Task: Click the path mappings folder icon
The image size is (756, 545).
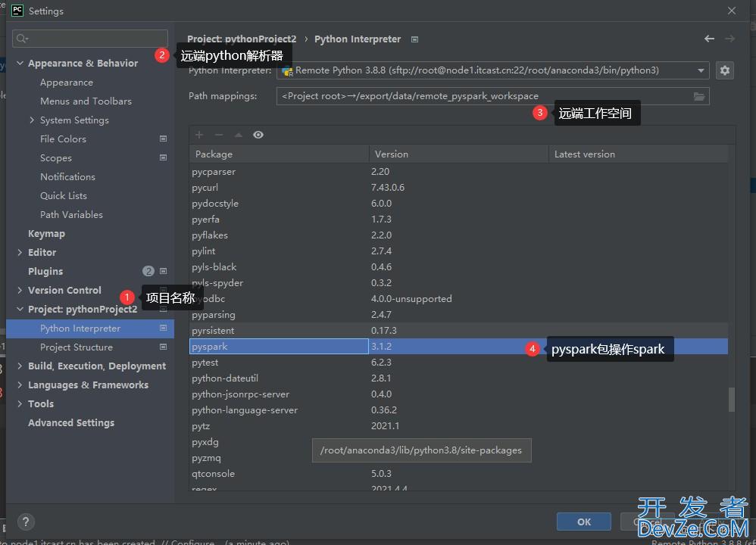Action: (x=699, y=96)
